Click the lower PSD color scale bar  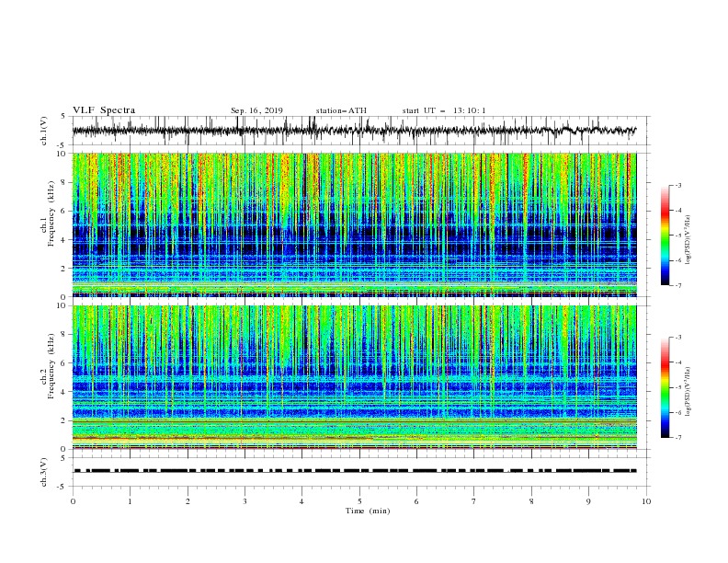point(665,387)
